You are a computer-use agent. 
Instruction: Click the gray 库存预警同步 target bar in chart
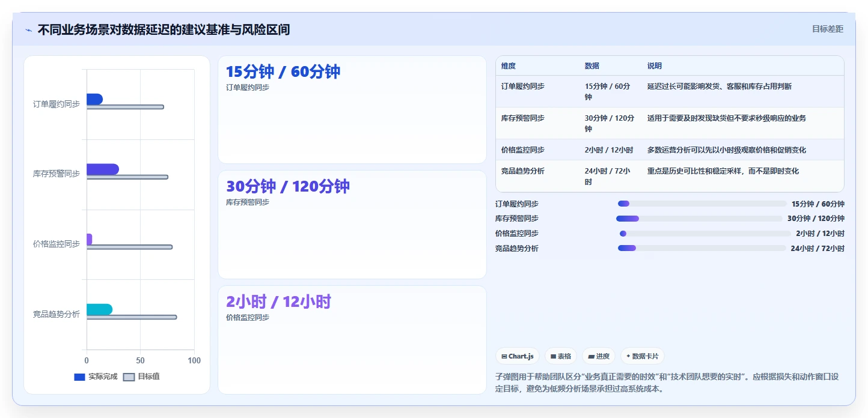(x=127, y=177)
